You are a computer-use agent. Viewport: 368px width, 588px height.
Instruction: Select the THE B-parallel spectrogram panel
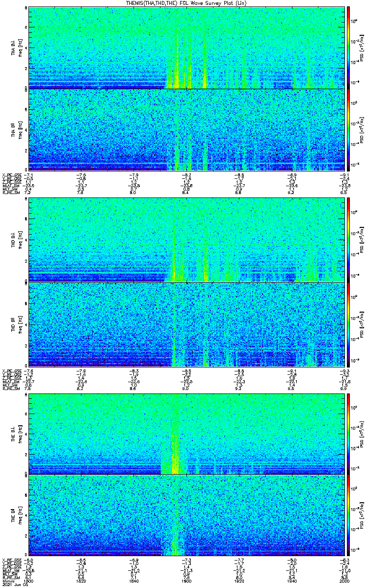pos(186,515)
